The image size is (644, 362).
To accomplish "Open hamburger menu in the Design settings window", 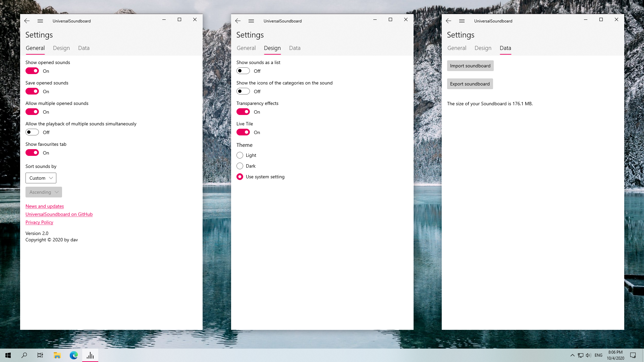I will click(251, 21).
